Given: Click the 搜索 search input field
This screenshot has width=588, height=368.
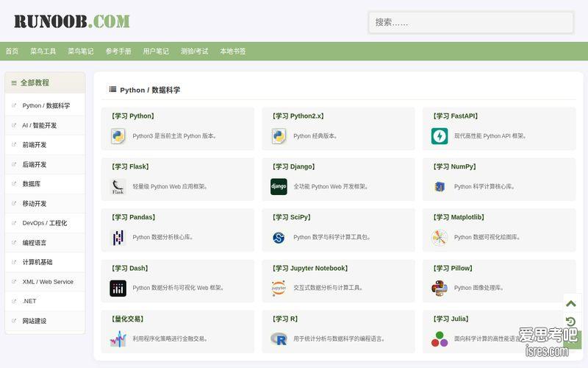Looking at the screenshot, I should pos(471,23).
